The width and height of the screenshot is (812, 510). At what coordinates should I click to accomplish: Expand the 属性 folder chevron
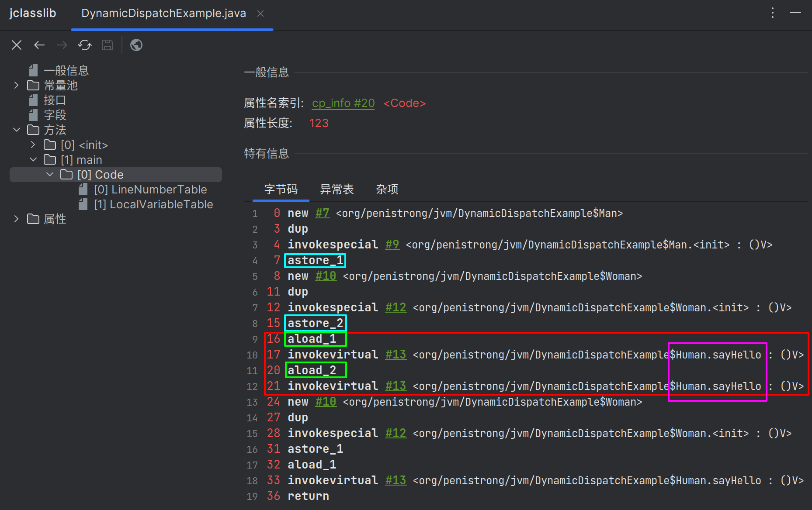(x=17, y=219)
